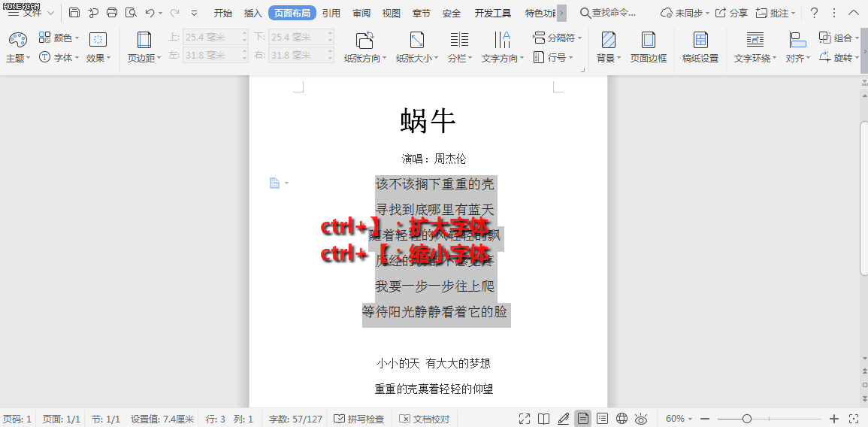Click the Print icon

point(112,13)
